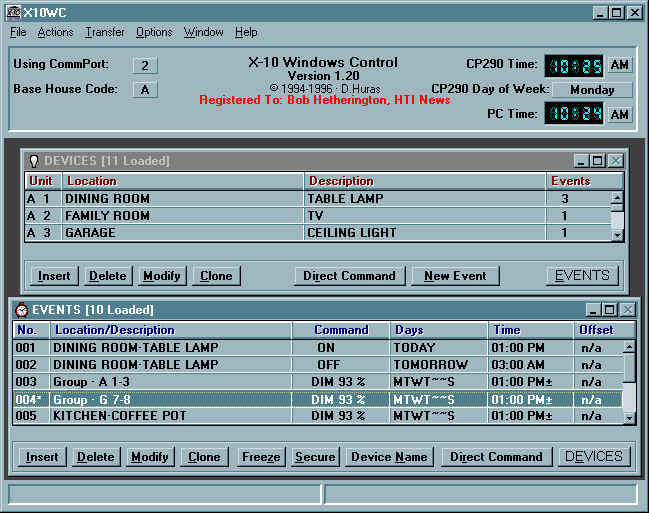Click Direct Command in Devices panel
649x513 pixels.
349,276
